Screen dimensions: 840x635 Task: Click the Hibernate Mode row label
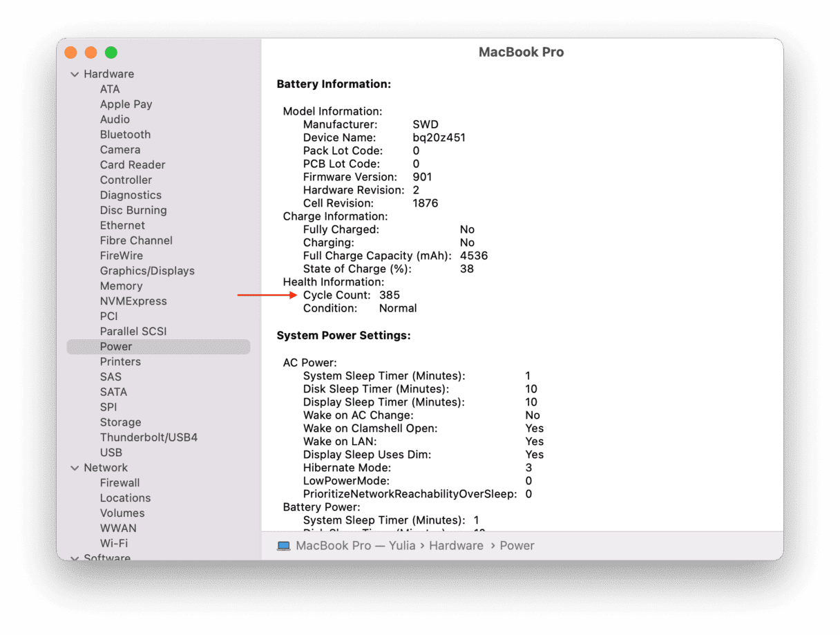(347, 468)
